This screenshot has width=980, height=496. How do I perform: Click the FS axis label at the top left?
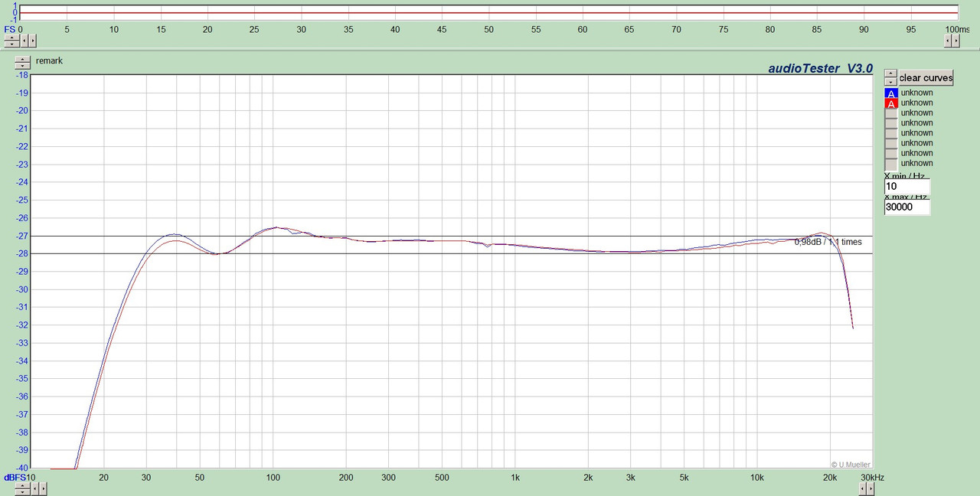(x=9, y=29)
